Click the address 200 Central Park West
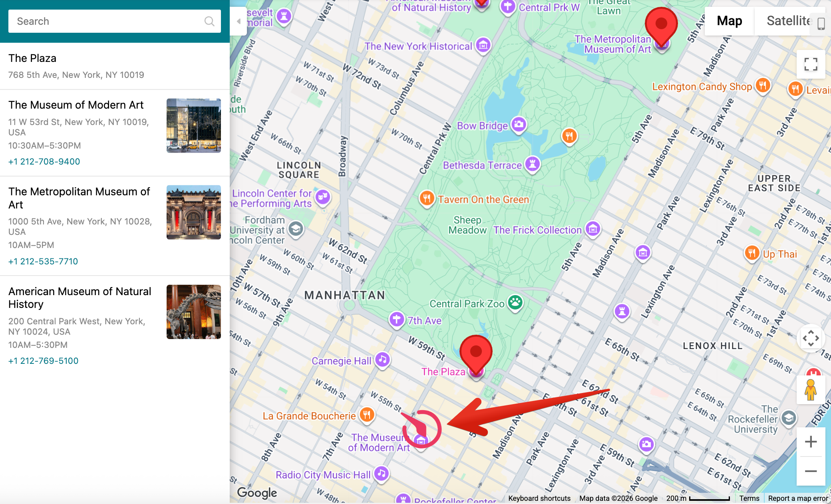 point(77,327)
